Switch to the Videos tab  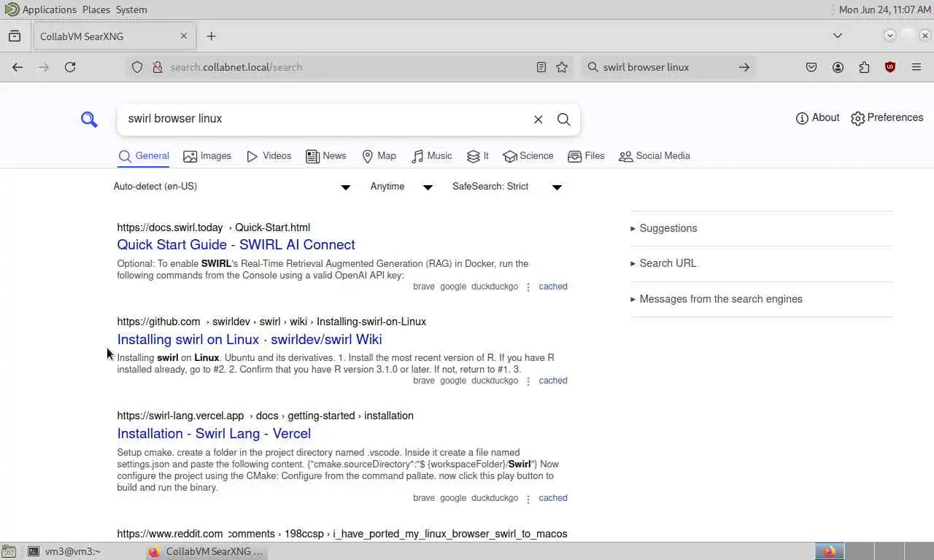point(269,156)
